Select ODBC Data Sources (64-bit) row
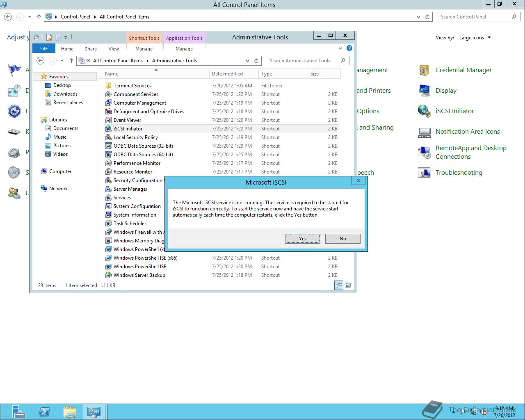This screenshot has width=525, height=420. point(221,155)
